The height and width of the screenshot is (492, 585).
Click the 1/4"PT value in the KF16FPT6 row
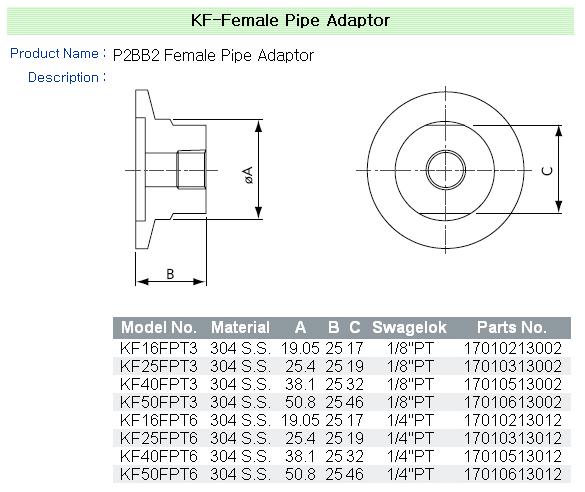[x=410, y=420]
